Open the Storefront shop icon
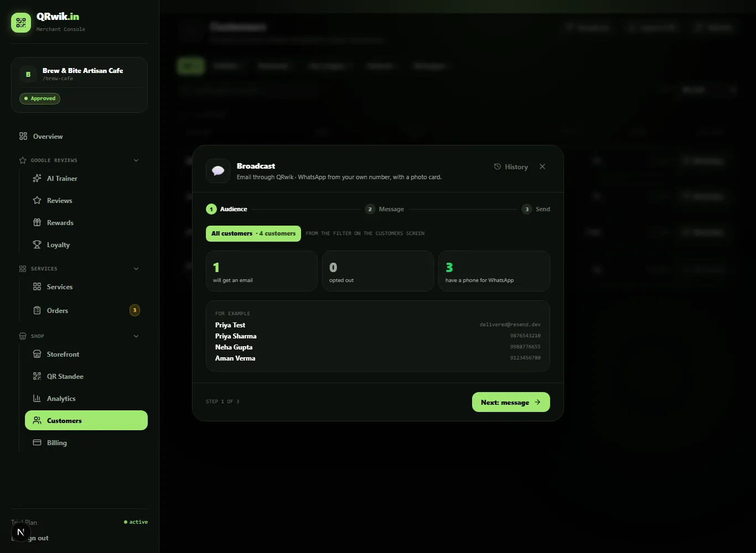 pos(37,354)
